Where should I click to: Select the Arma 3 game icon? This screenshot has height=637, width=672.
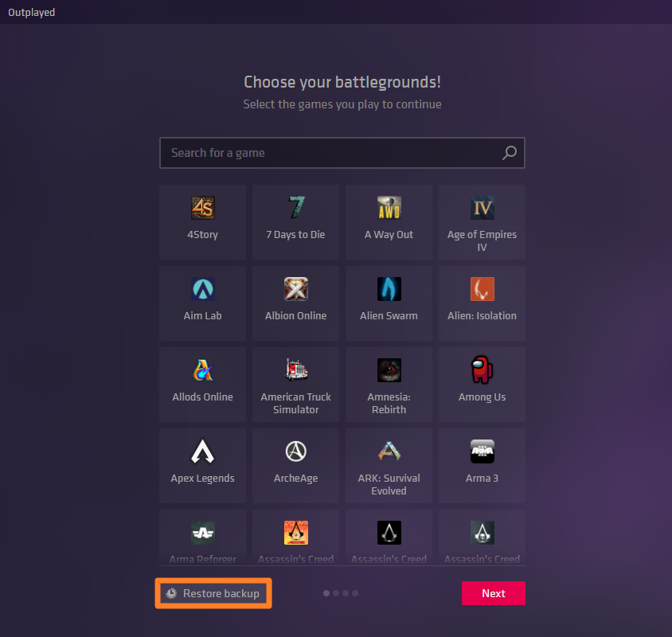tap(483, 451)
